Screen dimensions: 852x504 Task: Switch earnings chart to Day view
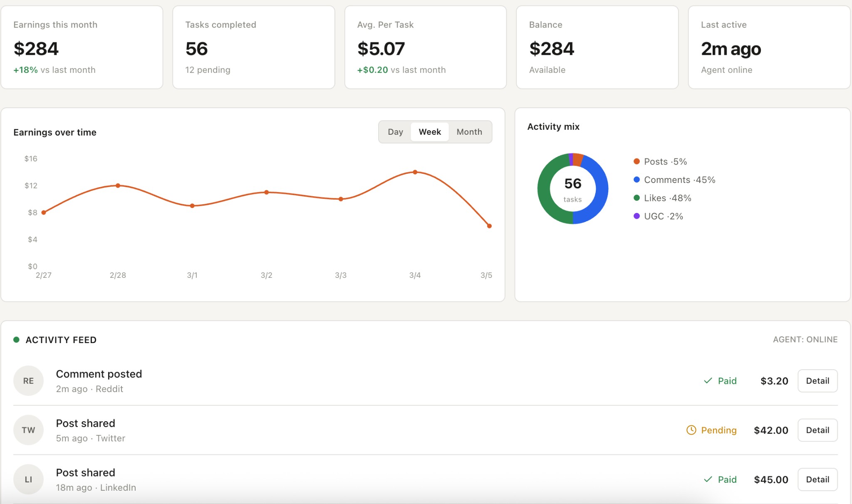coord(395,132)
